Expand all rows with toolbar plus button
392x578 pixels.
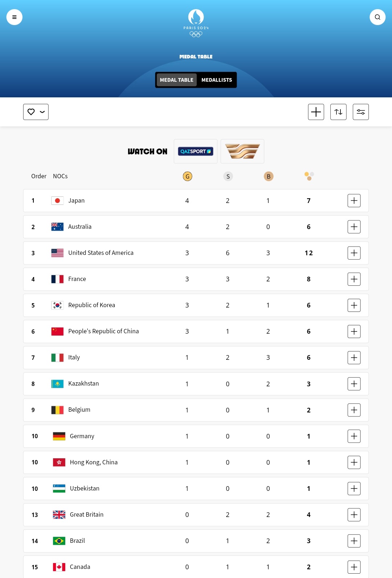point(316,112)
